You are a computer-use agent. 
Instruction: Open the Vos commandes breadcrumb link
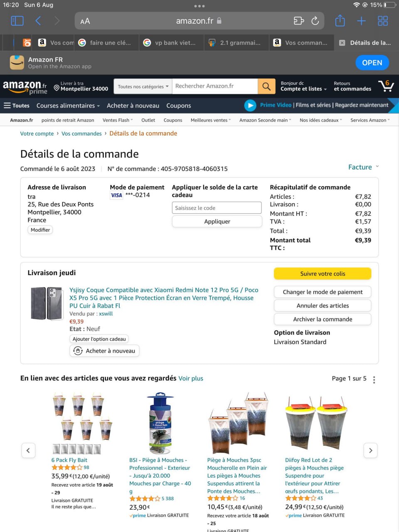coord(81,133)
